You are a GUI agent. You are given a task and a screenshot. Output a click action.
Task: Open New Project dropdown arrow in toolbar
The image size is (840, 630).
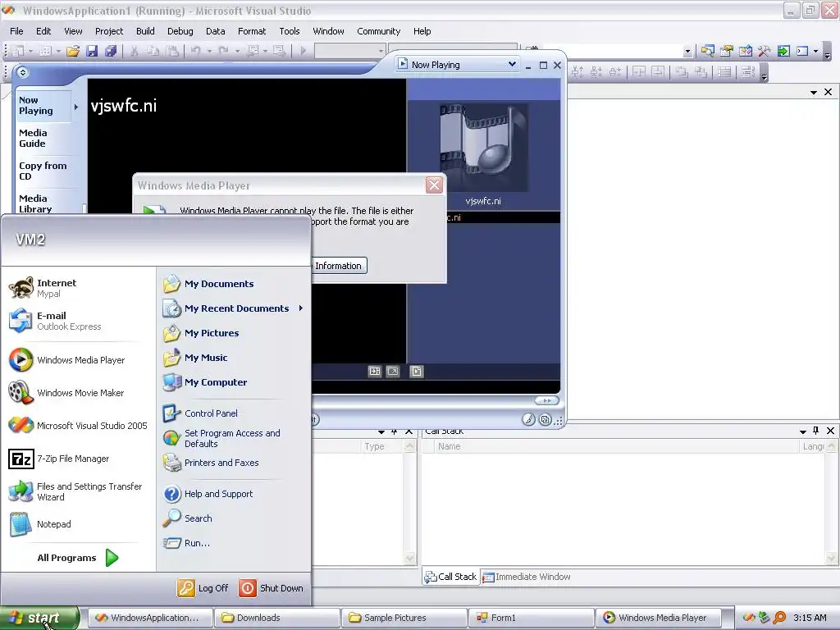point(30,51)
